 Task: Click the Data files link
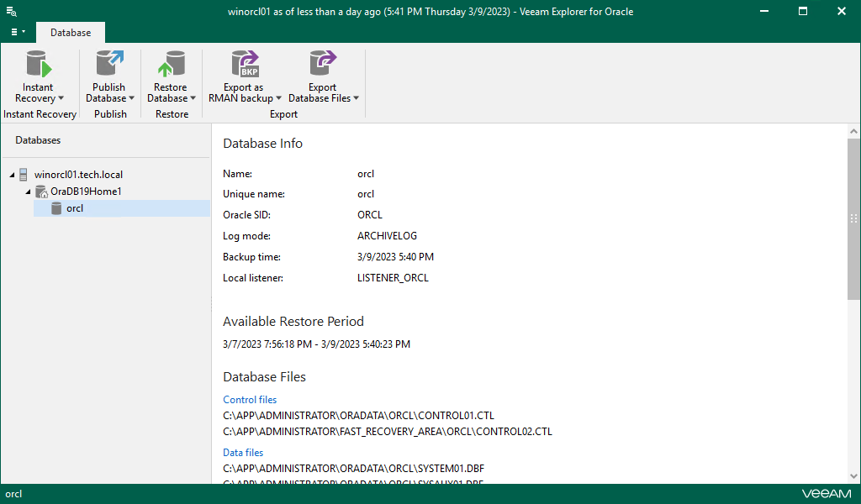(x=243, y=453)
